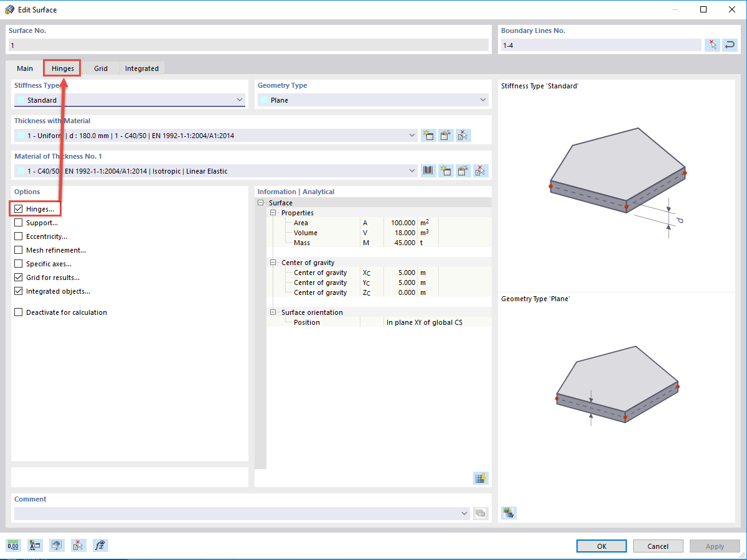Confirm changes with the OK button

click(601, 546)
